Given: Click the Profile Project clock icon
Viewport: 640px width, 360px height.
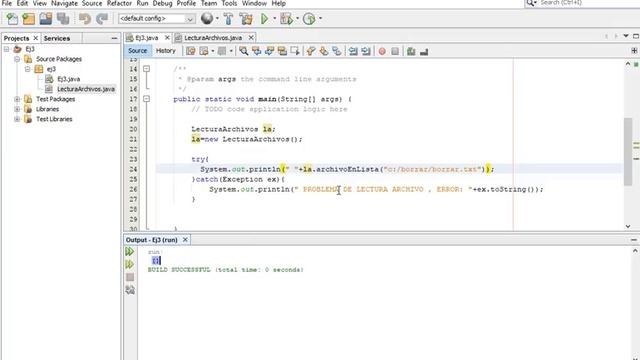Looking at the screenshot, I should (x=309, y=18).
